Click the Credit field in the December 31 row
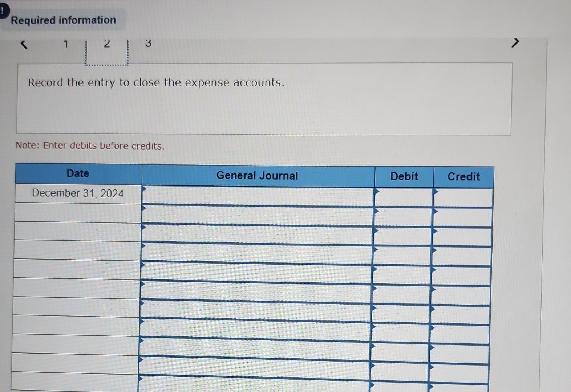571x392 pixels. tap(463, 198)
